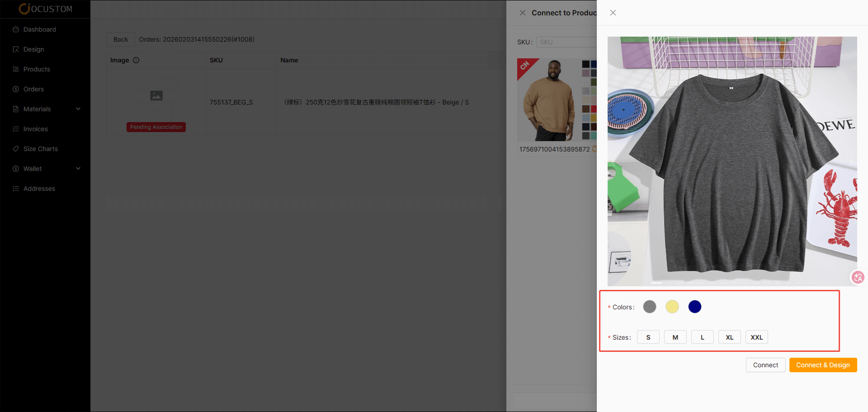Open the Orders menu item

click(x=33, y=89)
